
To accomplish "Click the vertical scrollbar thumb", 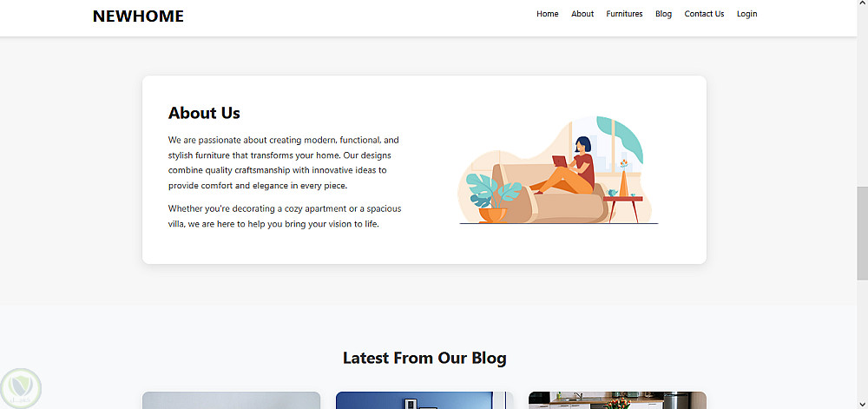I will click(x=863, y=234).
